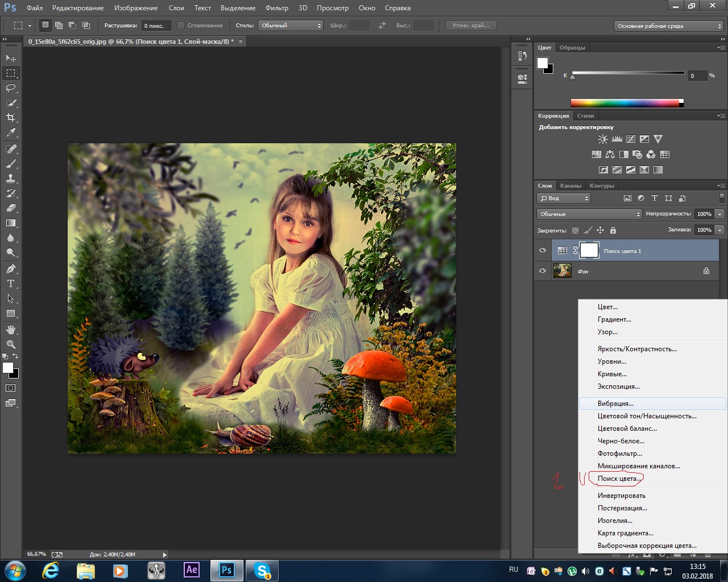728x582 pixels.
Task: Add Color Balance scales icon adjustment
Action: (610, 154)
